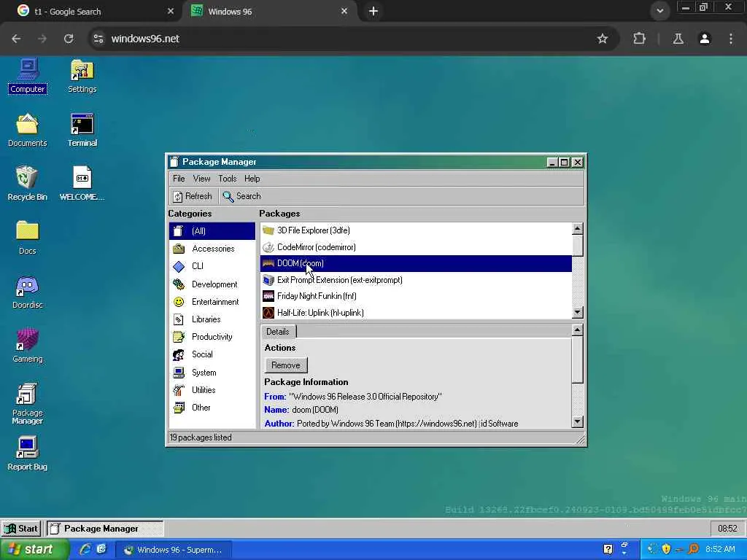Select the Accessories category
This screenshot has width=747, height=560.
coord(212,249)
